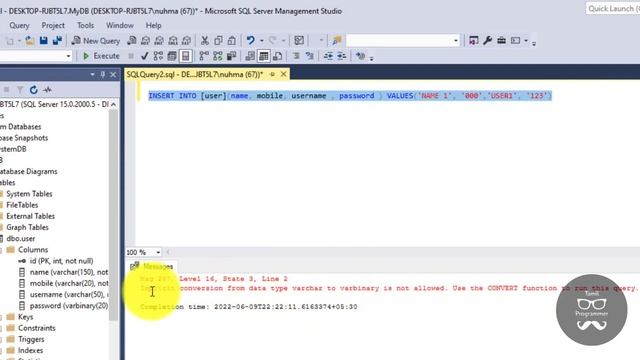Click the Redo icon
Viewport: 640px width, 360px height.
click(272, 40)
